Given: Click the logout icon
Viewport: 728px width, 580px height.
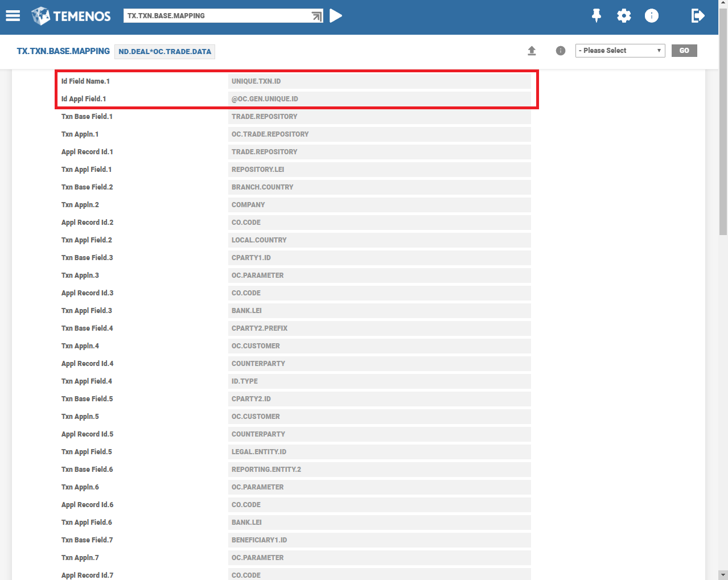Looking at the screenshot, I should pyautogui.click(x=697, y=16).
